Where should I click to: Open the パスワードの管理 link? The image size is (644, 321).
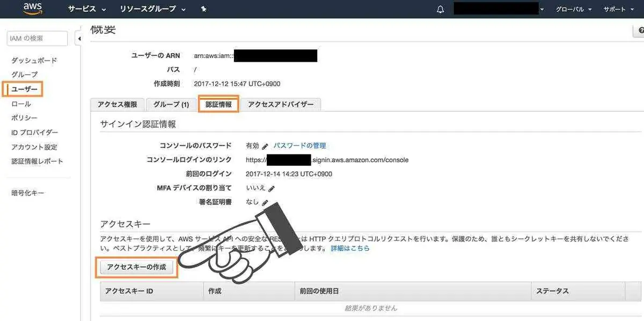(299, 145)
